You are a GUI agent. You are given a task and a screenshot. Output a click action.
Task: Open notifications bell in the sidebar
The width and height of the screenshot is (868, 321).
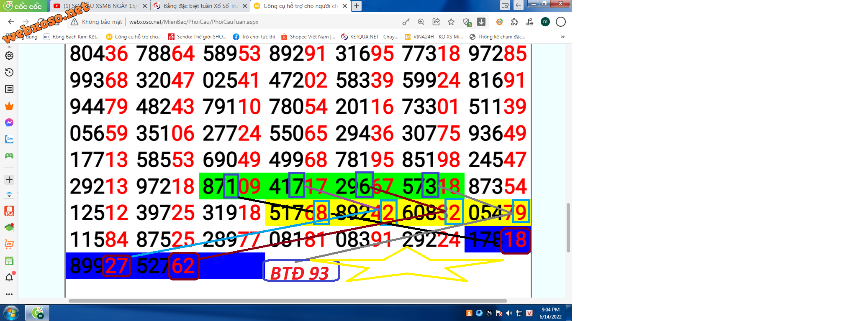click(x=9, y=277)
